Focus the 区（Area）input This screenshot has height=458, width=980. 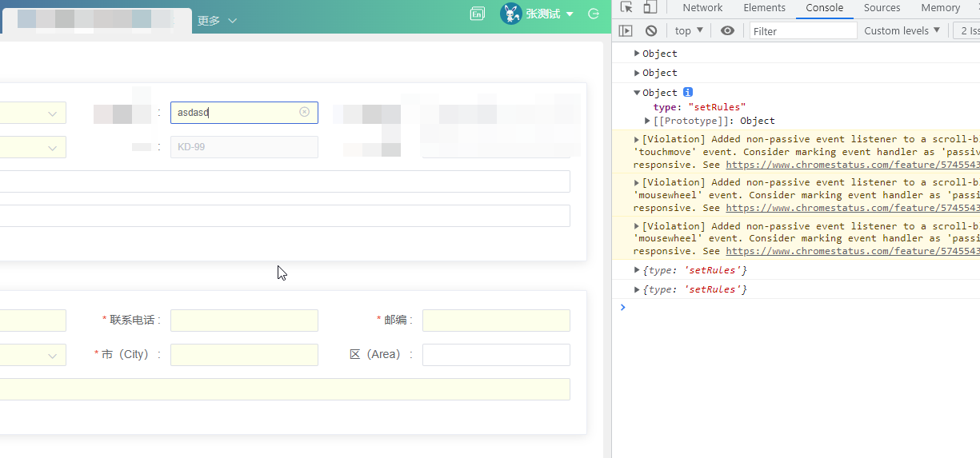pos(496,355)
